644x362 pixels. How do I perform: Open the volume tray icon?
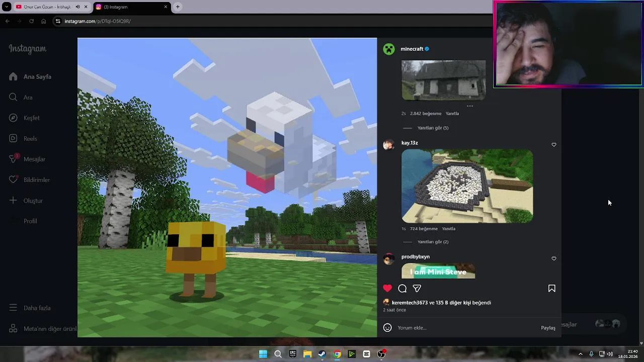click(610, 354)
